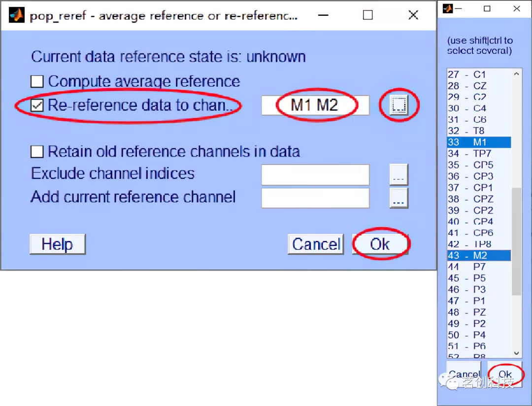Viewport: 532px width, 406px height.
Task: Pick channel 48 - PZ in list
Action: [478, 312]
